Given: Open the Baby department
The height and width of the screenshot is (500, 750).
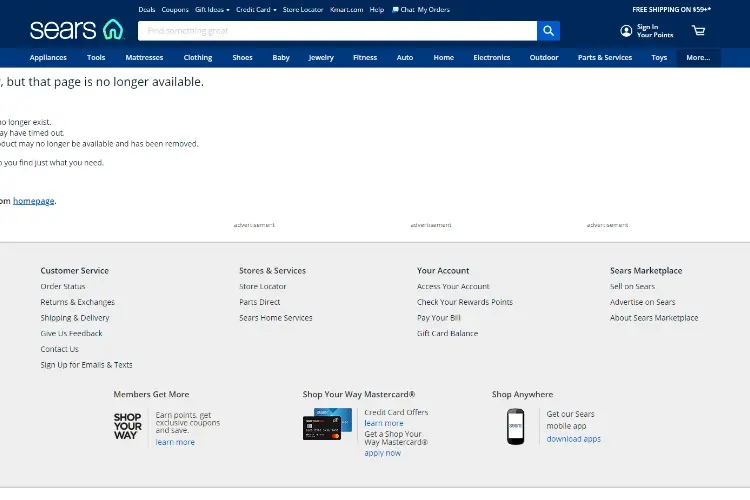Looking at the screenshot, I should point(281,57).
